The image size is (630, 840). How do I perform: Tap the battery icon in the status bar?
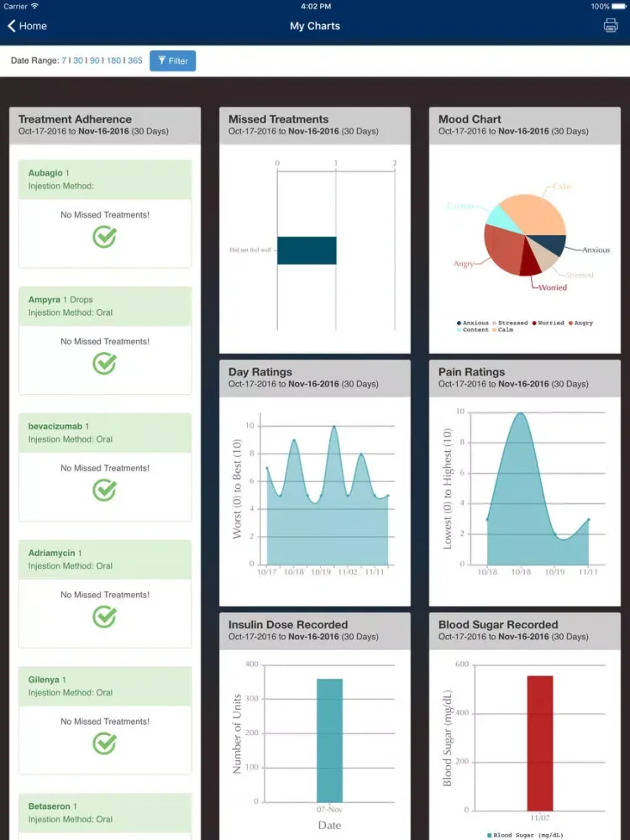[x=619, y=7]
